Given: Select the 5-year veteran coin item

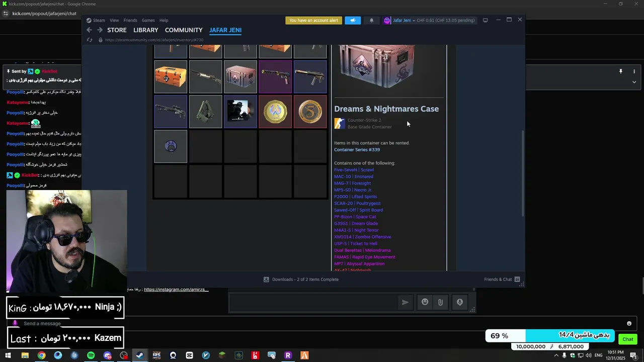Looking at the screenshot, I should click(x=310, y=112).
